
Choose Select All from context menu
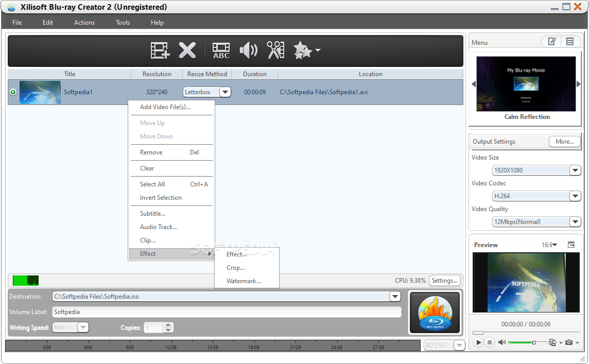[171, 184]
